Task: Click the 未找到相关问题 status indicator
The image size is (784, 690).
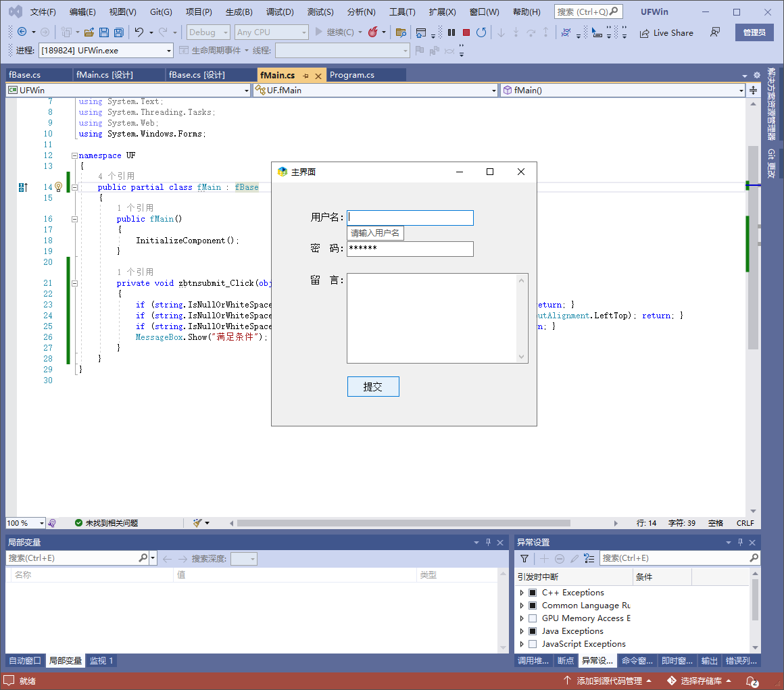Action: click(106, 523)
